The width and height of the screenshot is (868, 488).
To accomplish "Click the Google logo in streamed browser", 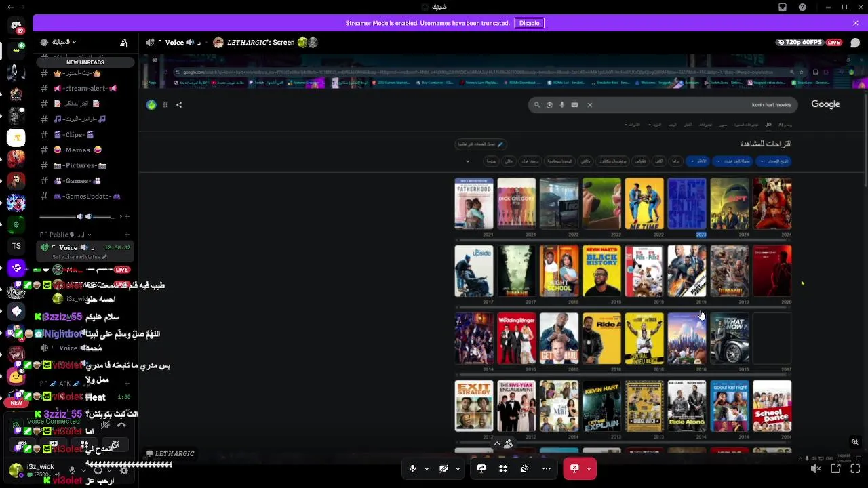I will point(825,104).
